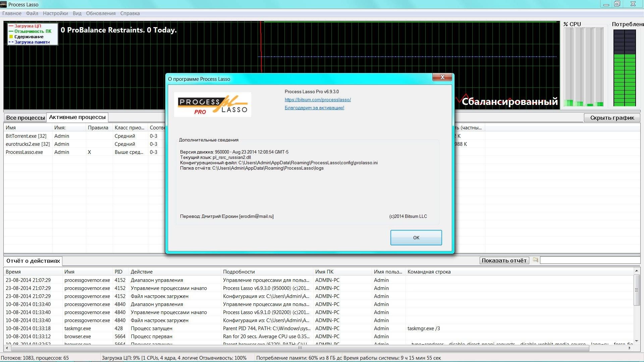The height and width of the screenshot is (362, 644).
Task: Confirm the about dialog with OK
Action: coord(416,238)
